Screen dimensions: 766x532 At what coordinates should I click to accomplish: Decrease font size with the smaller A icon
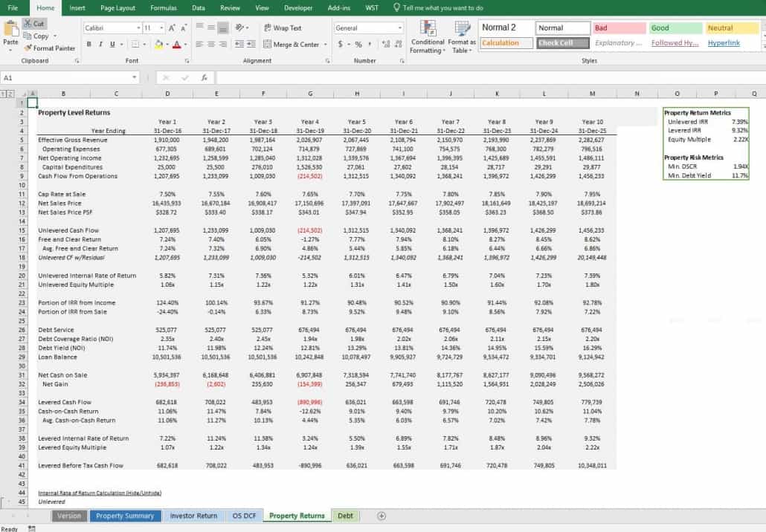click(184, 28)
